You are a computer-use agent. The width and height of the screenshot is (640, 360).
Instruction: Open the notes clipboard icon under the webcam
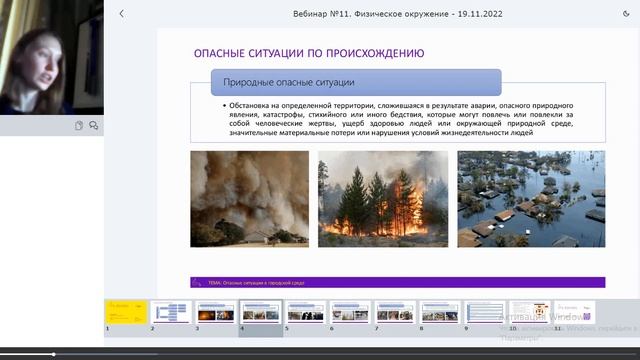[79, 125]
